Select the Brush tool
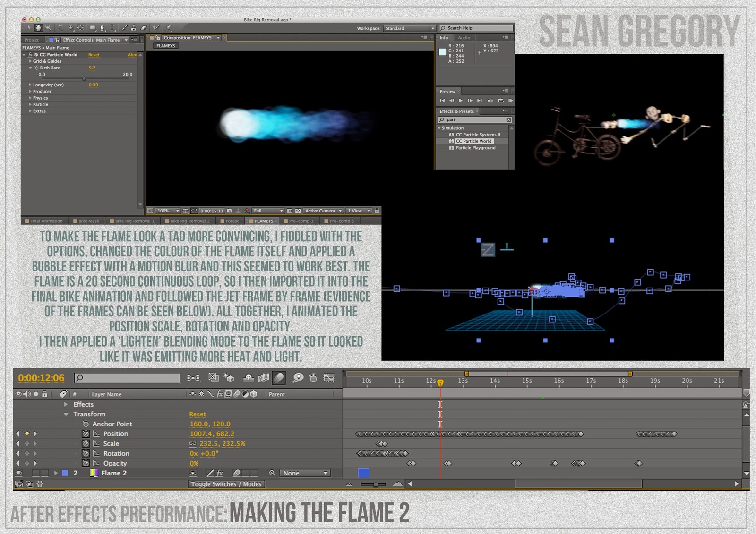The width and height of the screenshot is (756, 534). [126, 28]
